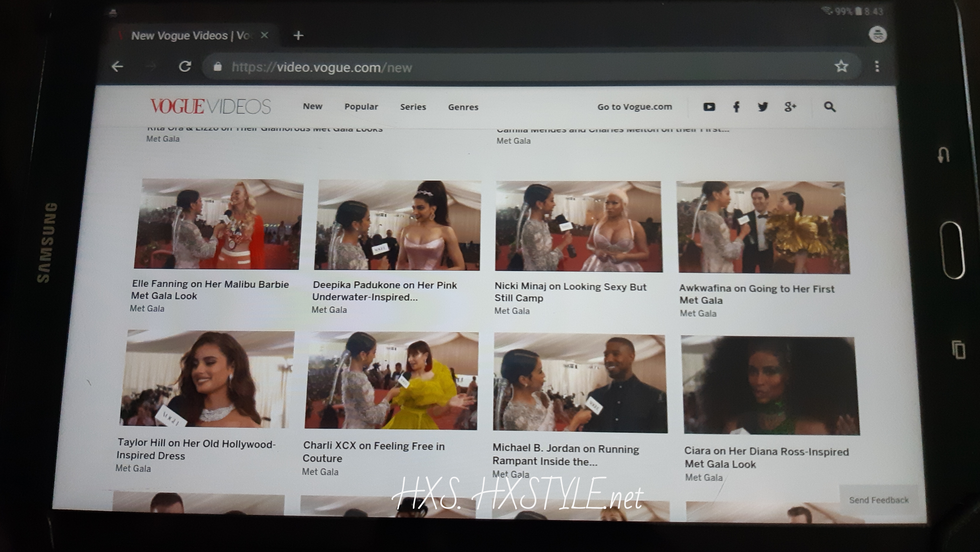Screen dimensions: 980x552
Task: Reload the page with refresh icon
Action: tap(185, 67)
